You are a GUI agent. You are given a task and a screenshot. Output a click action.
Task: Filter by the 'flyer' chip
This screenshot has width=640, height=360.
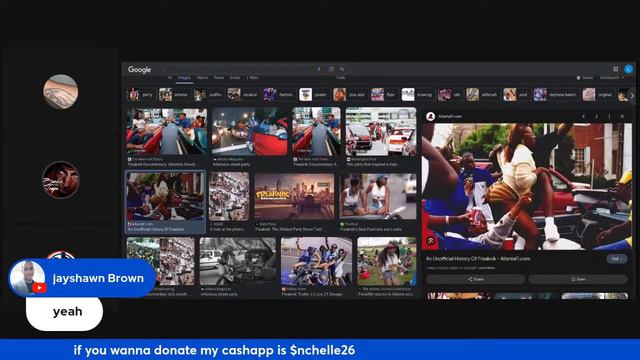tap(384, 95)
